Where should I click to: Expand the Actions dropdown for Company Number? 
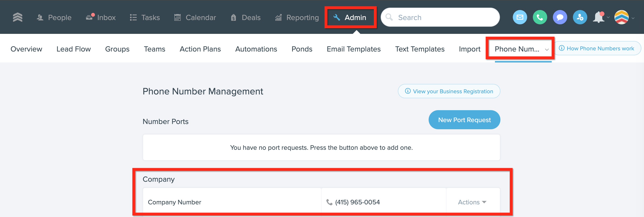[472, 202]
